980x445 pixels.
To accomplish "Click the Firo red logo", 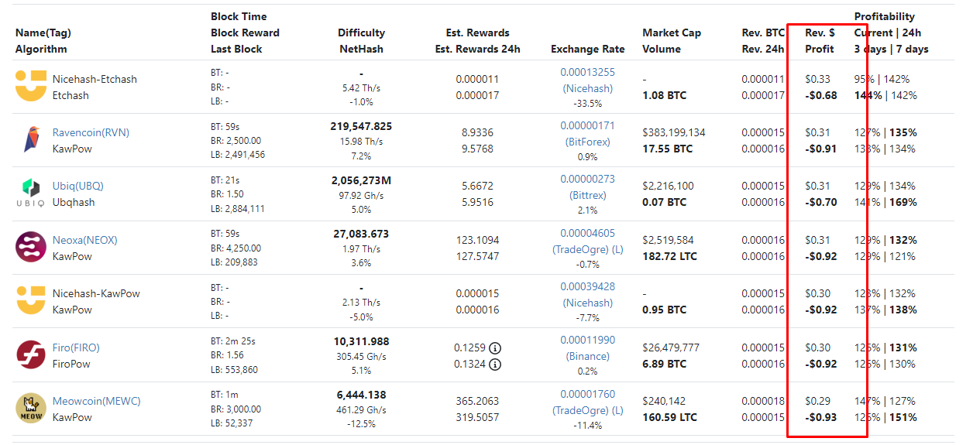I will (31, 354).
